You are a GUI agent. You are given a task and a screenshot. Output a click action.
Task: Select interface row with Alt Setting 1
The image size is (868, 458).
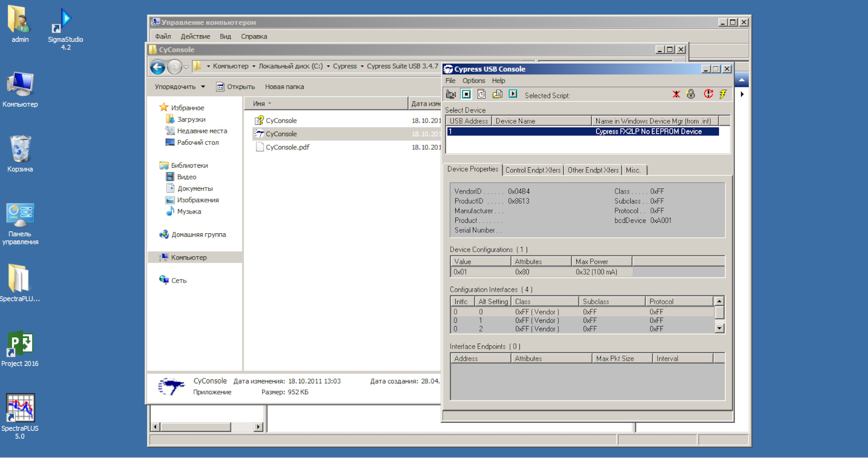582,321
